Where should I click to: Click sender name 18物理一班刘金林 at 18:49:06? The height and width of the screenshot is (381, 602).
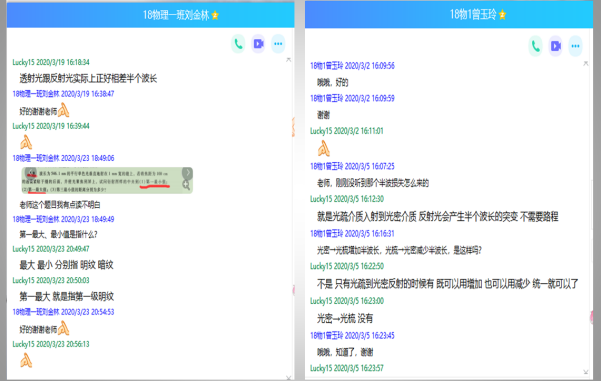36,158
